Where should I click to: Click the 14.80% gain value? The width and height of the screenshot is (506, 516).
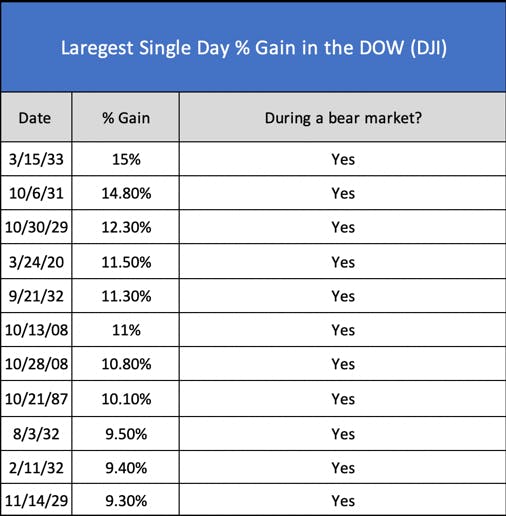[126, 193]
